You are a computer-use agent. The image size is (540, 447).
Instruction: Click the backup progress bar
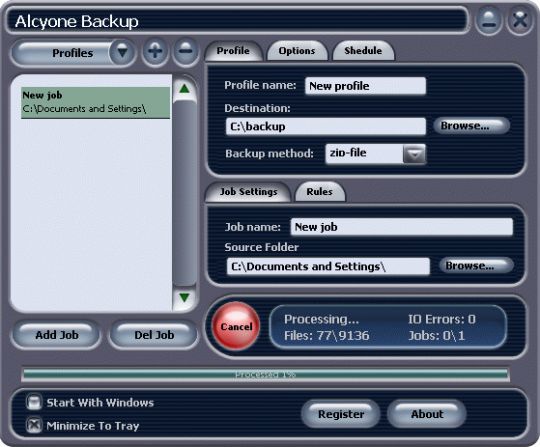point(265,375)
